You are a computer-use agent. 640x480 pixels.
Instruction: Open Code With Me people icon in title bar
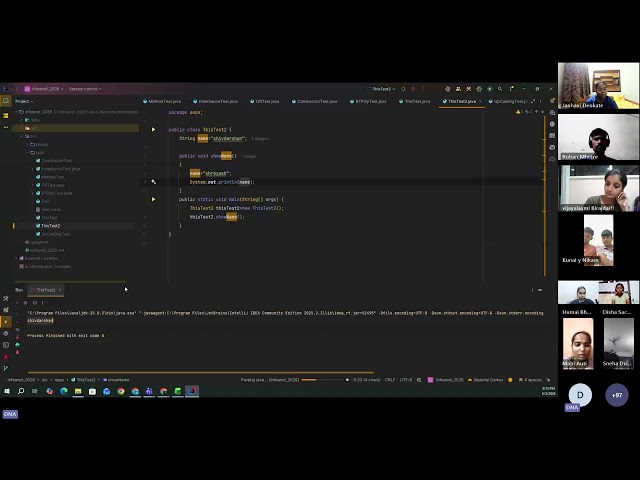[458, 89]
